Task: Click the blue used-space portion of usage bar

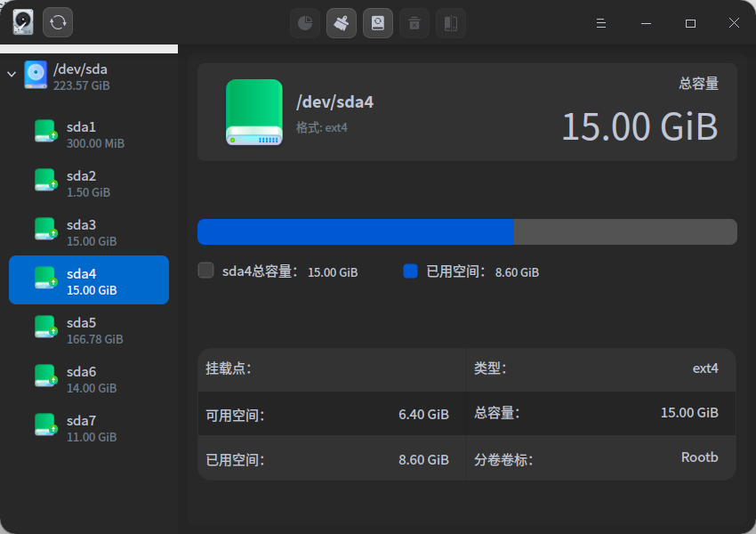Action: tap(356, 231)
